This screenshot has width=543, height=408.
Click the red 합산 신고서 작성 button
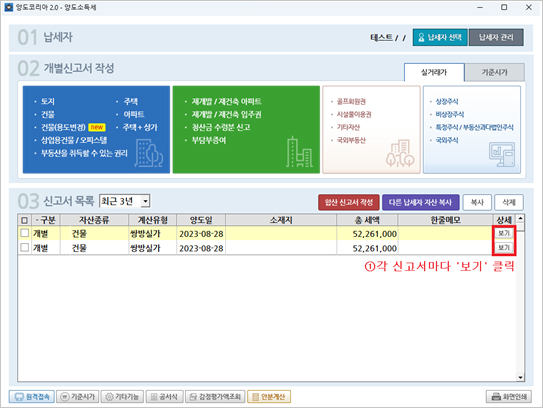click(349, 202)
